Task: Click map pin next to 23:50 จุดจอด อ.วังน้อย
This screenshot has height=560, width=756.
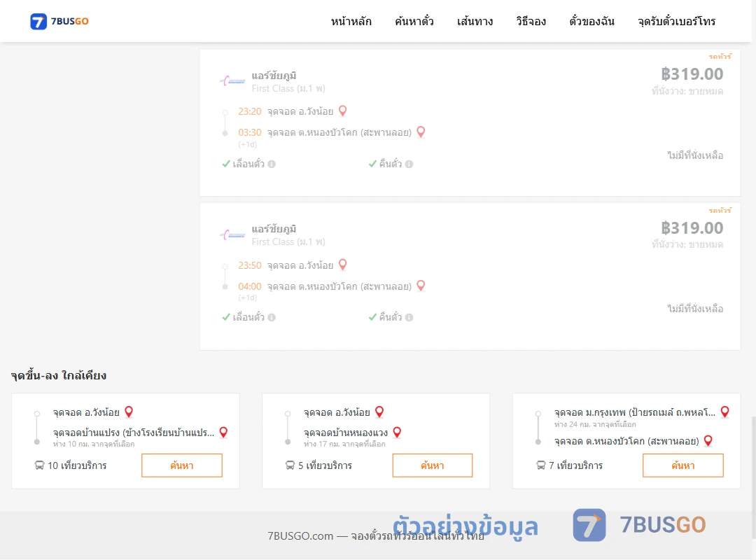Action: point(343,265)
